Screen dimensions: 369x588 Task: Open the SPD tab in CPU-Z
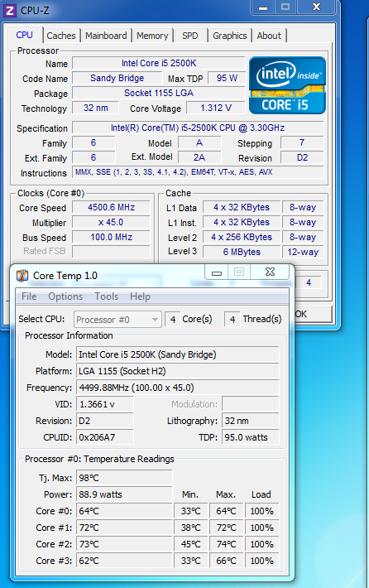click(190, 36)
